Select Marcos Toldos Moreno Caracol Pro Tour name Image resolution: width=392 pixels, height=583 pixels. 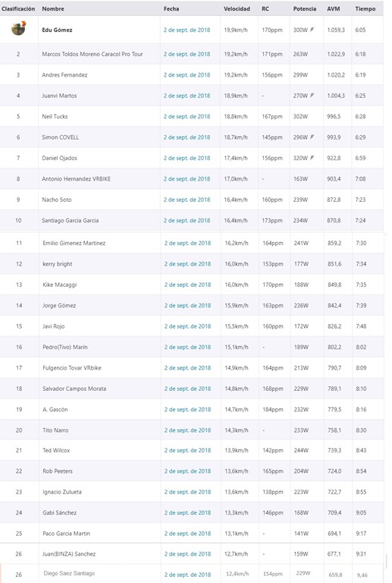[93, 54]
